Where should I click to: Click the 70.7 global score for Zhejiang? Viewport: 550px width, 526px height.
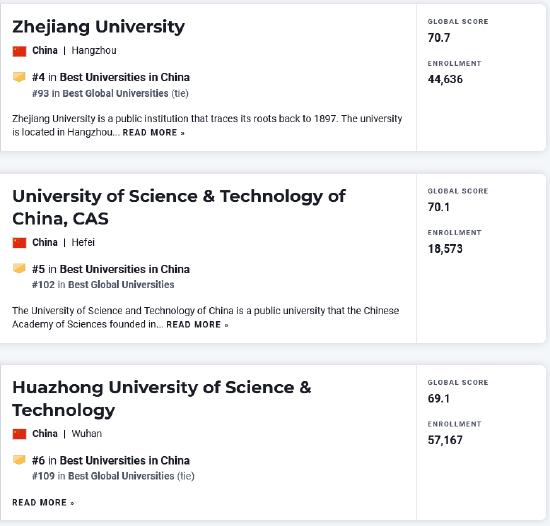pos(439,38)
